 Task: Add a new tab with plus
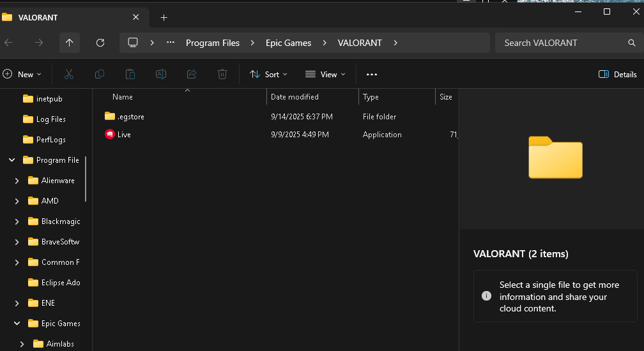click(164, 18)
